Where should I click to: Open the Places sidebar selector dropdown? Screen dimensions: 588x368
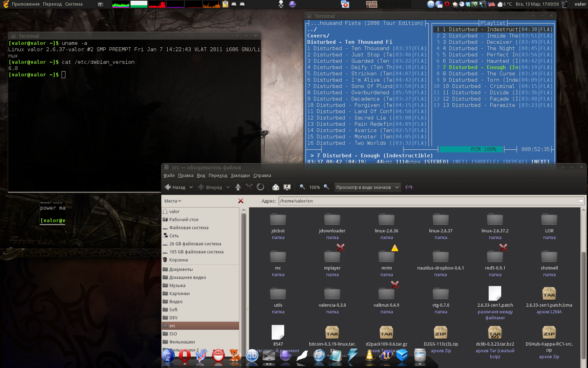coord(173,201)
